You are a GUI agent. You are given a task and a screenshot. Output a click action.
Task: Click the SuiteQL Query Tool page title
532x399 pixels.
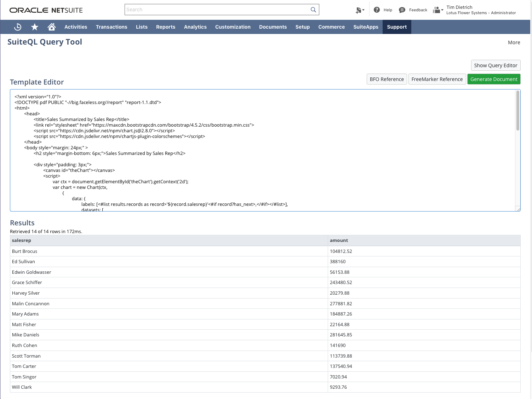point(45,42)
